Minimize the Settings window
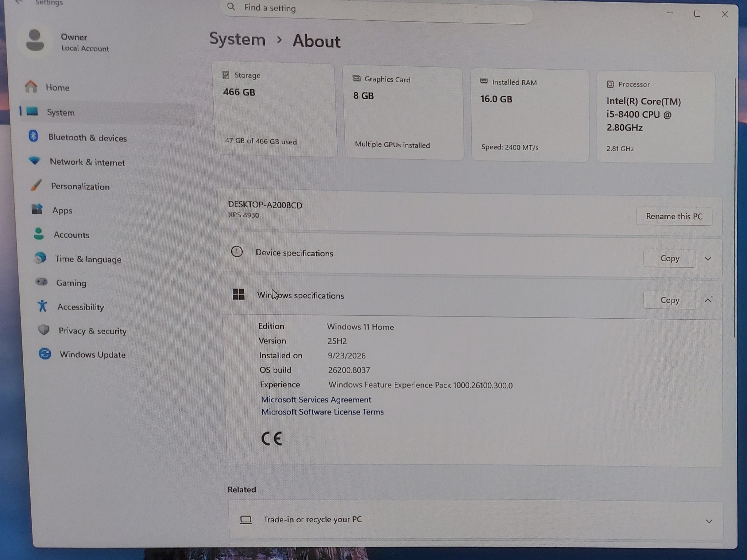Screen dimensions: 747x560 670,13
